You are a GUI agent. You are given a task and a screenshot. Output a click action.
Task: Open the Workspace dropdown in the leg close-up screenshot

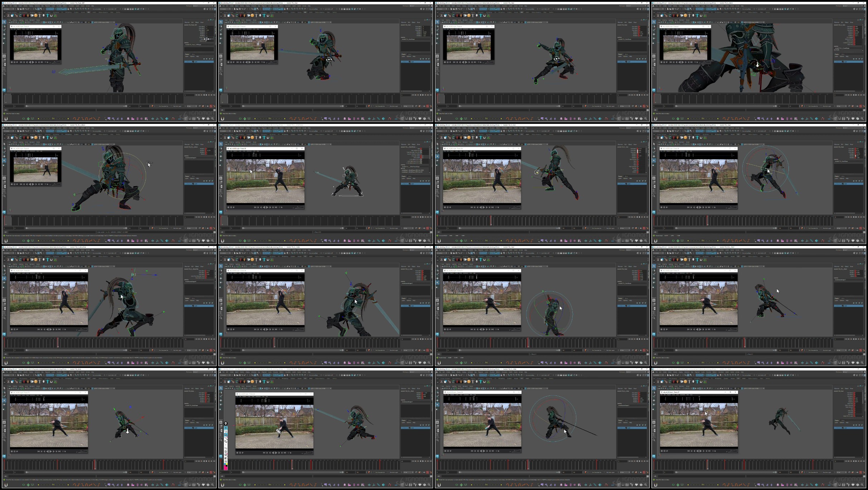coord(852,6)
